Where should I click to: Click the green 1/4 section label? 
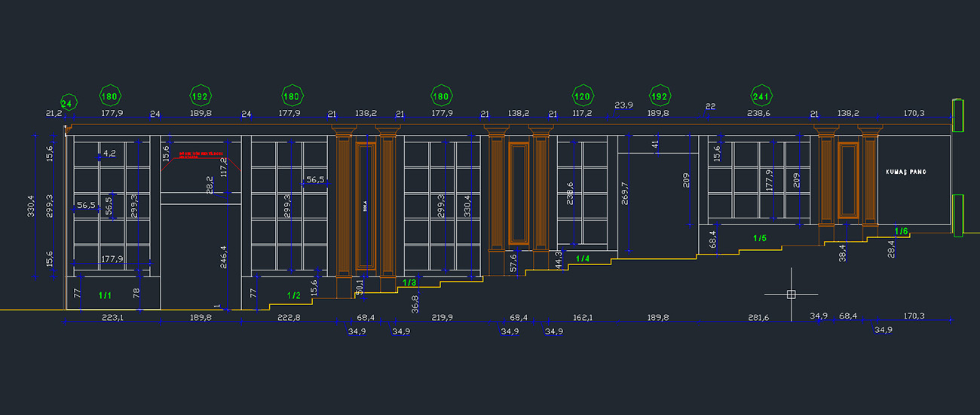[583, 259]
